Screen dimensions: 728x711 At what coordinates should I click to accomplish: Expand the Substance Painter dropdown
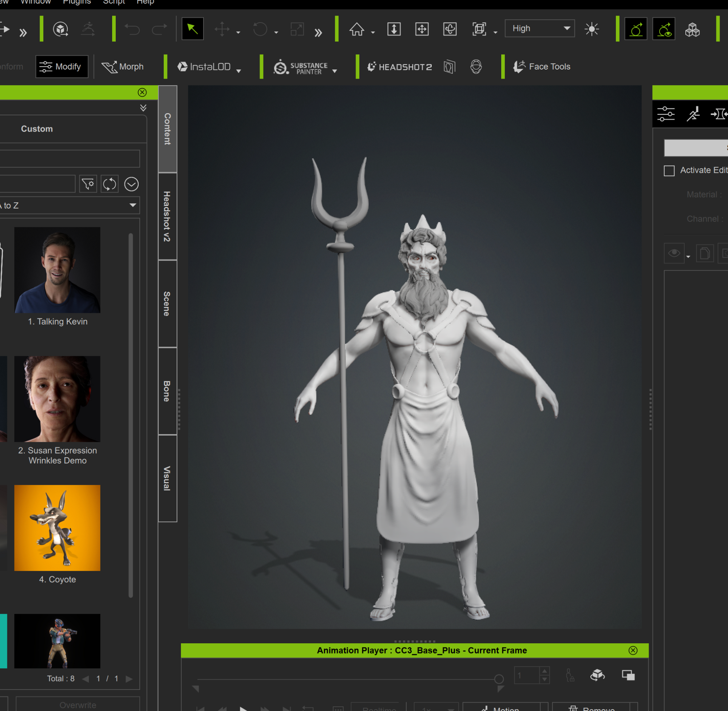point(335,71)
